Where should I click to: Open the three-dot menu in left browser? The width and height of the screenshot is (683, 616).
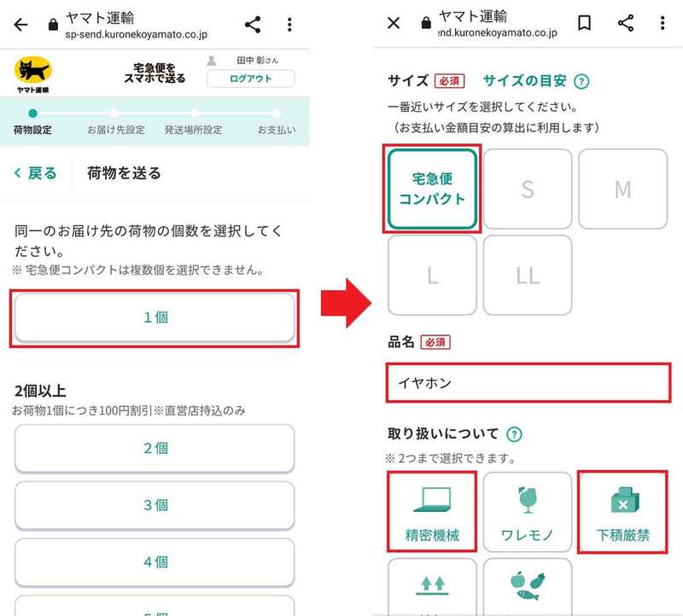click(x=289, y=25)
